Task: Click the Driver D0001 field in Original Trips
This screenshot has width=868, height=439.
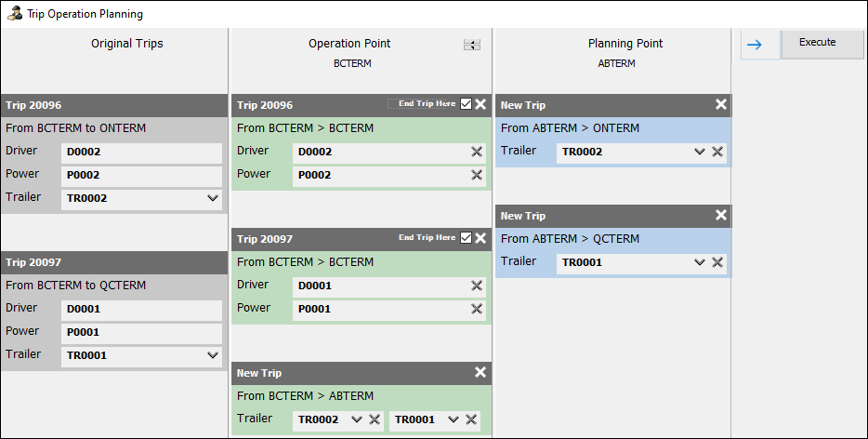Action: click(x=141, y=309)
